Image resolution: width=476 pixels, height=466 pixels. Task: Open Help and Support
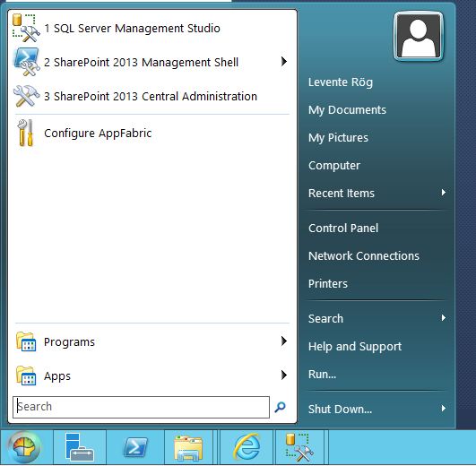[355, 347]
